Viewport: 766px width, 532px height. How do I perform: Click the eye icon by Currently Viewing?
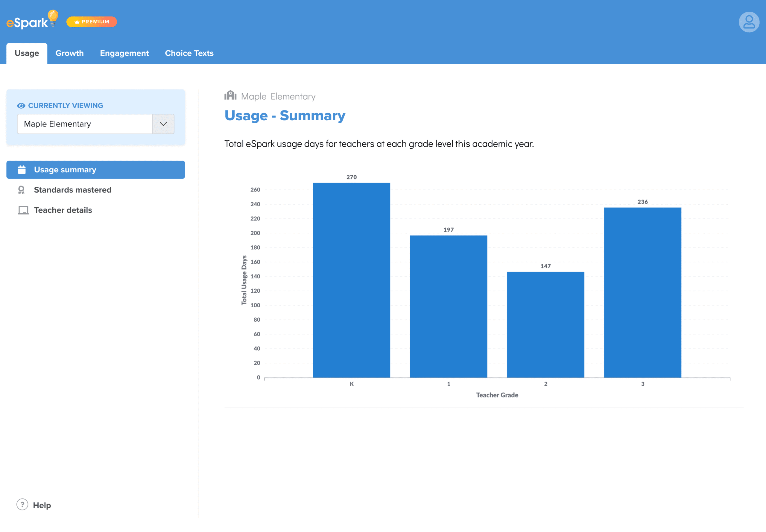coord(21,106)
